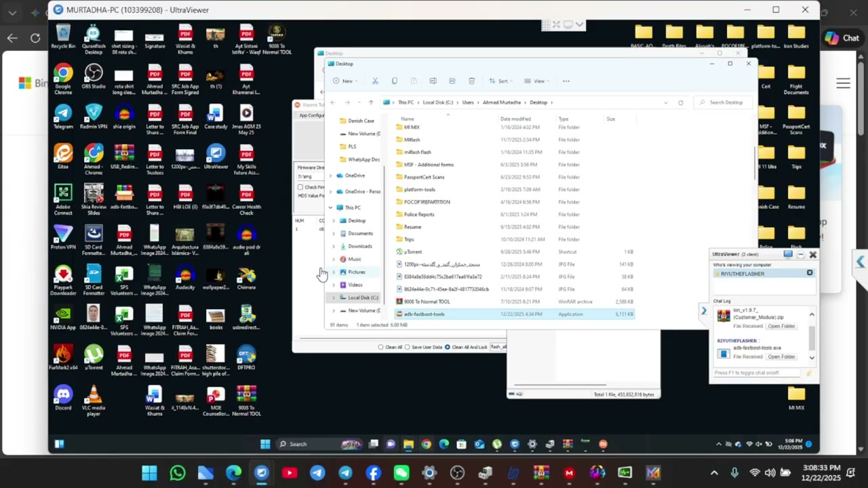Click the pencil icon beside chat input

click(x=808, y=373)
